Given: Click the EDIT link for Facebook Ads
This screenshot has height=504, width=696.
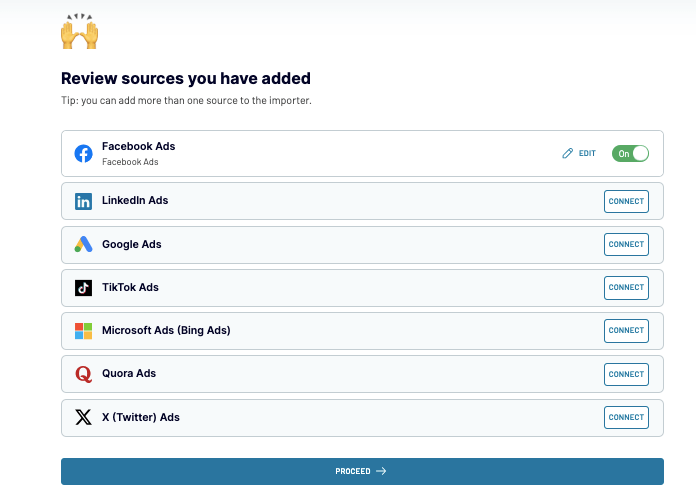Looking at the screenshot, I should click(587, 153).
